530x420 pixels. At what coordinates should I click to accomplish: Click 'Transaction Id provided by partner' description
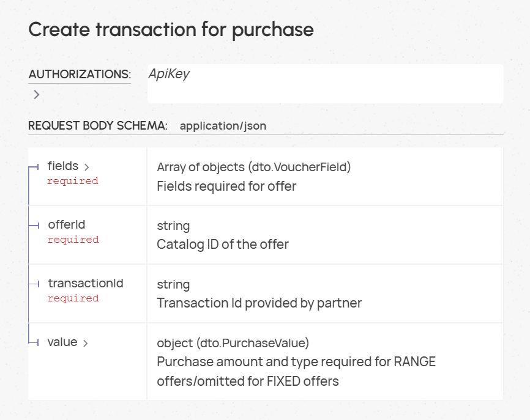[x=259, y=303]
